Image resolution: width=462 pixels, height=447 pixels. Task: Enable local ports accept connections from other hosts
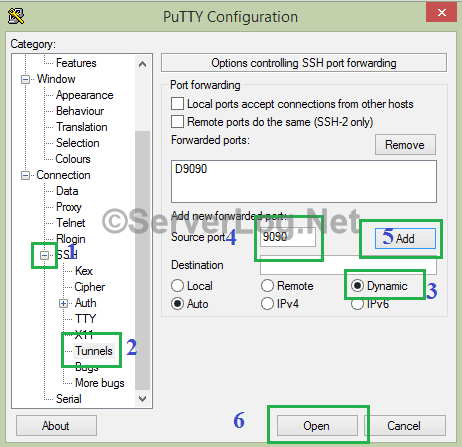pos(177,104)
